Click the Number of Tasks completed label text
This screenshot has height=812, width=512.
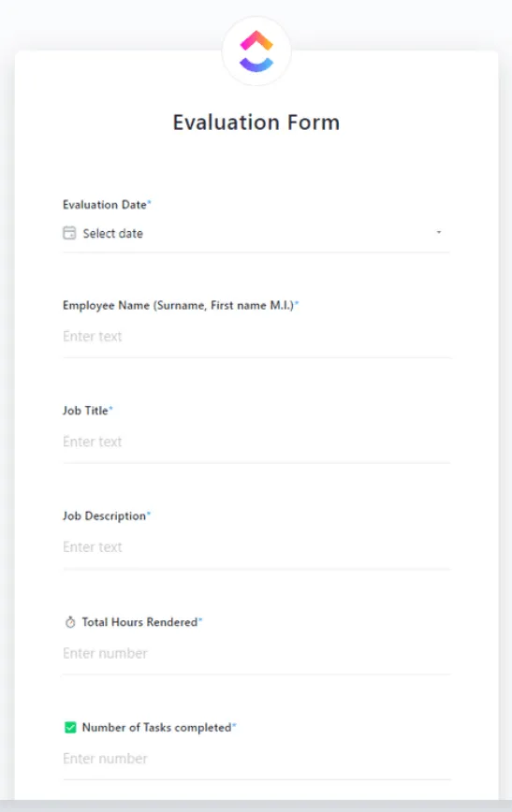[156, 728]
